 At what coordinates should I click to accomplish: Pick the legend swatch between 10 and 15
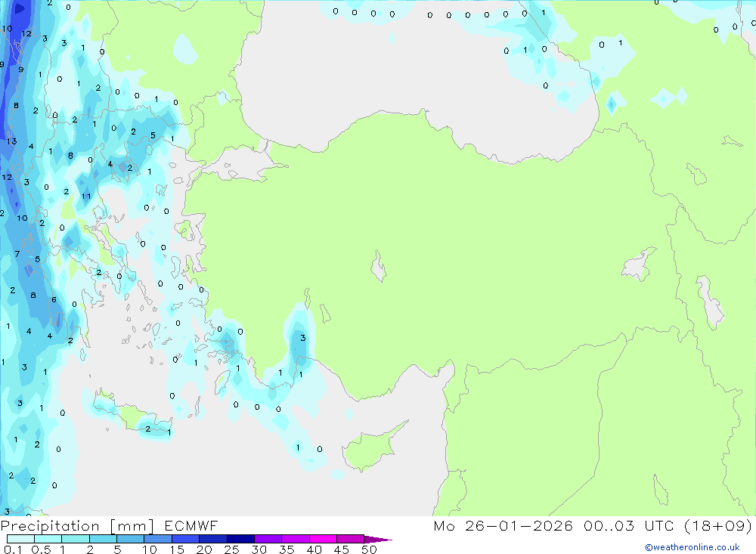(x=158, y=539)
